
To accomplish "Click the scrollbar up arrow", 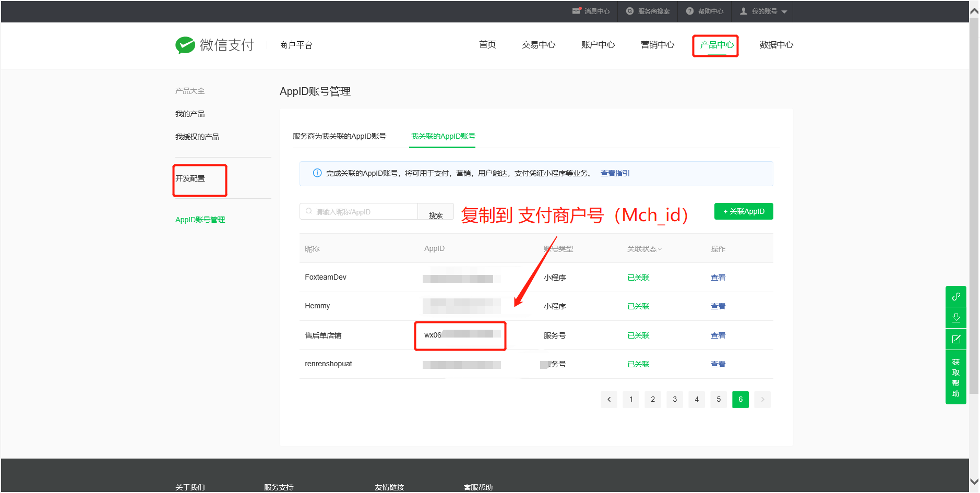I will 974,11.
